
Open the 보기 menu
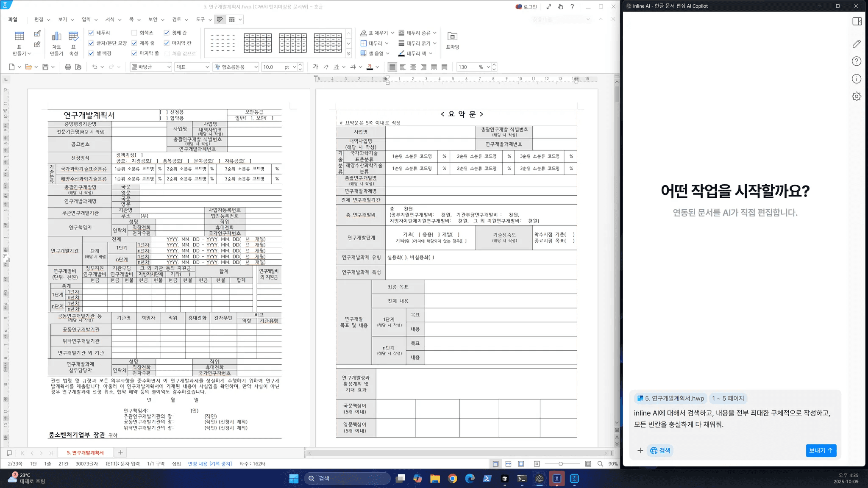tap(66, 19)
